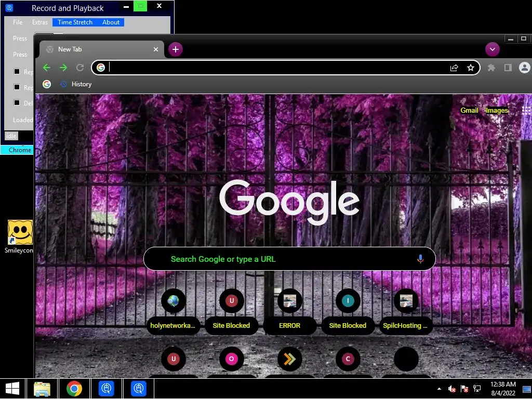This screenshot has height=399, width=532.
Task: Click the Record and Playback title bar icon
Action: click(x=9, y=8)
